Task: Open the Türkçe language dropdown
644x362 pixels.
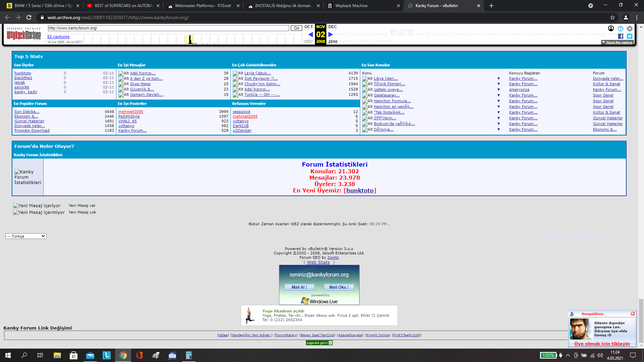Action: tap(26, 236)
